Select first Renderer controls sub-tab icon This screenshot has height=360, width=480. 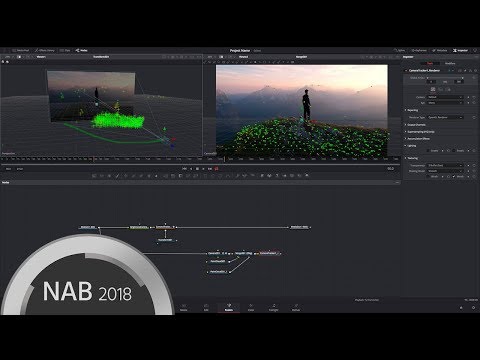(x=433, y=89)
